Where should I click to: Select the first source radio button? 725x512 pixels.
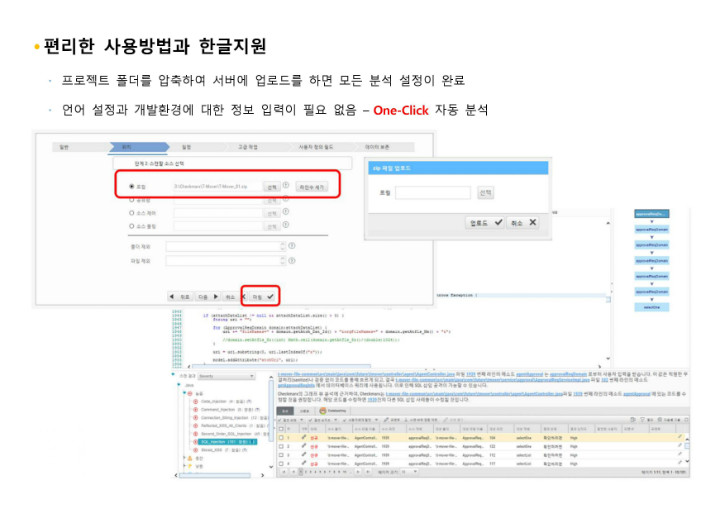click(x=132, y=186)
